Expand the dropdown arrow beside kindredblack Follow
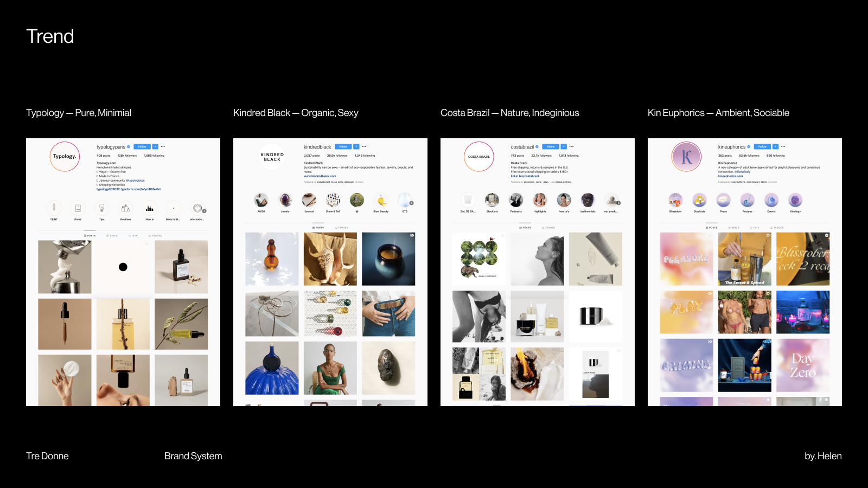Image resolution: width=868 pixels, height=488 pixels. click(x=356, y=146)
